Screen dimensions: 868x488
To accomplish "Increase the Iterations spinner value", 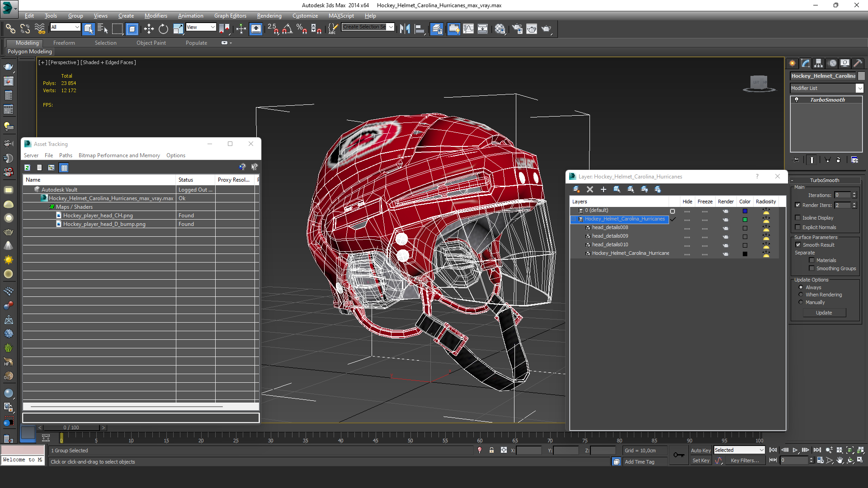I will [854, 193].
